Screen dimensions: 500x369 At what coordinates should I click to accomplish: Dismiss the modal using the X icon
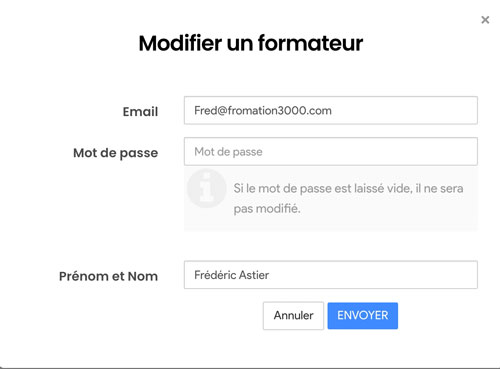click(x=485, y=20)
